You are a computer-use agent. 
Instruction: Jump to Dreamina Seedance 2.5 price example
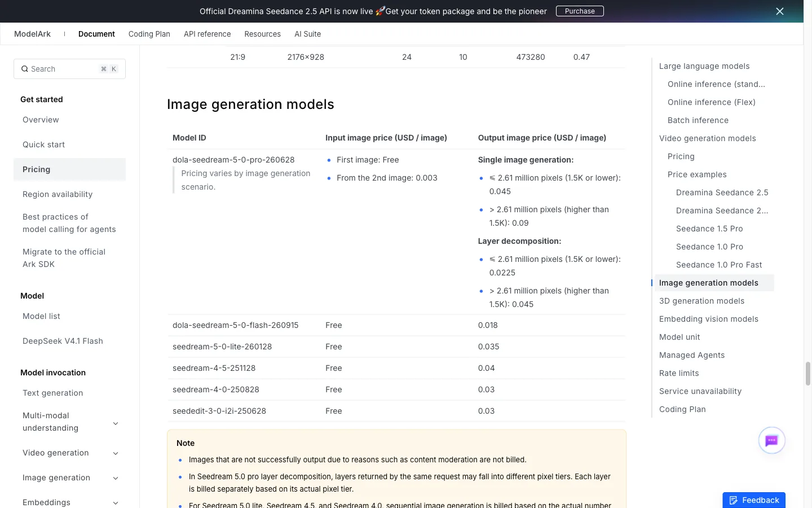click(722, 192)
